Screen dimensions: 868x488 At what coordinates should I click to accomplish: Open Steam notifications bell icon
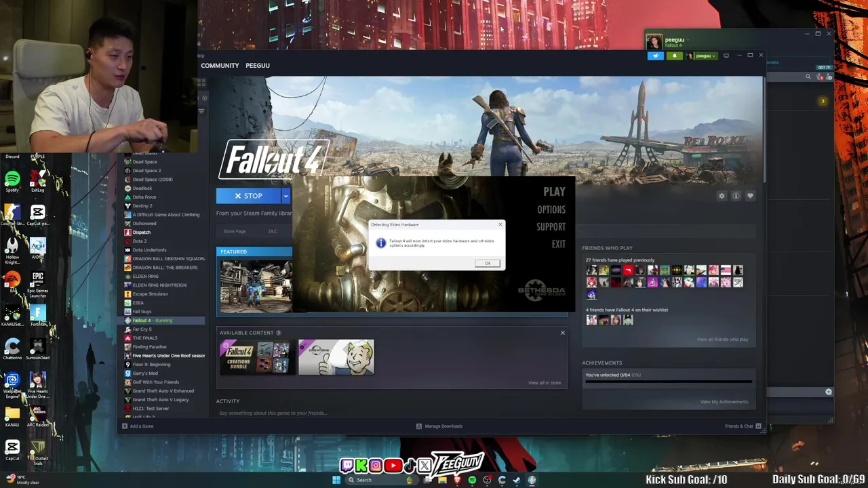674,56
